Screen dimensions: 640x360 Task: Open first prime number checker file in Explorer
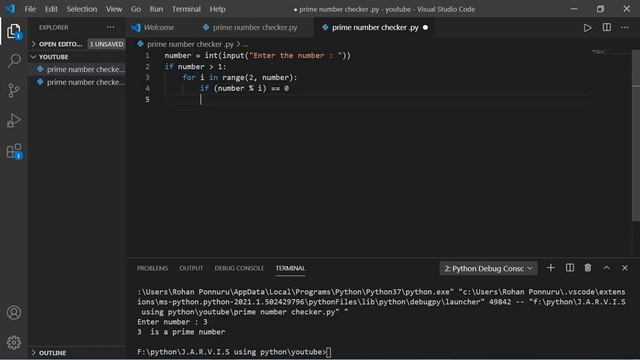tap(76, 69)
